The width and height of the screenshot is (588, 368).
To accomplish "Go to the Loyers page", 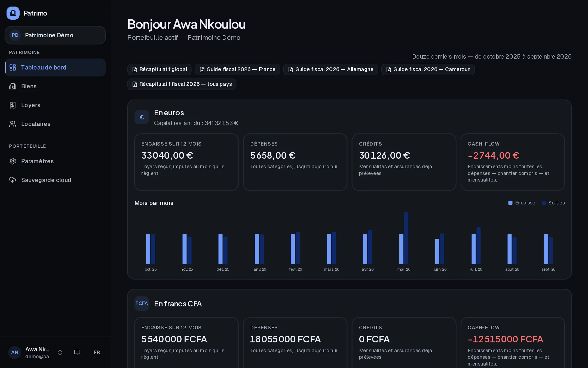I will (x=55, y=105).
